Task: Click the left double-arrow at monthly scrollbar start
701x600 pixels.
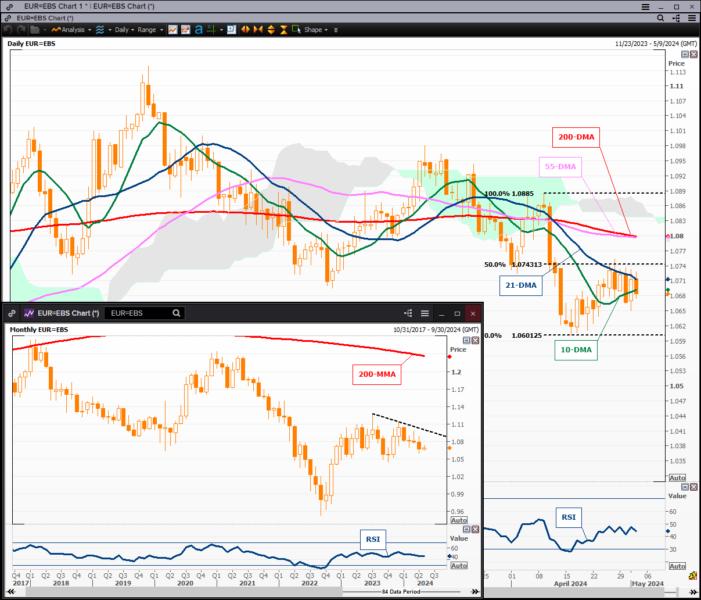Action: (x=11, y=592)
